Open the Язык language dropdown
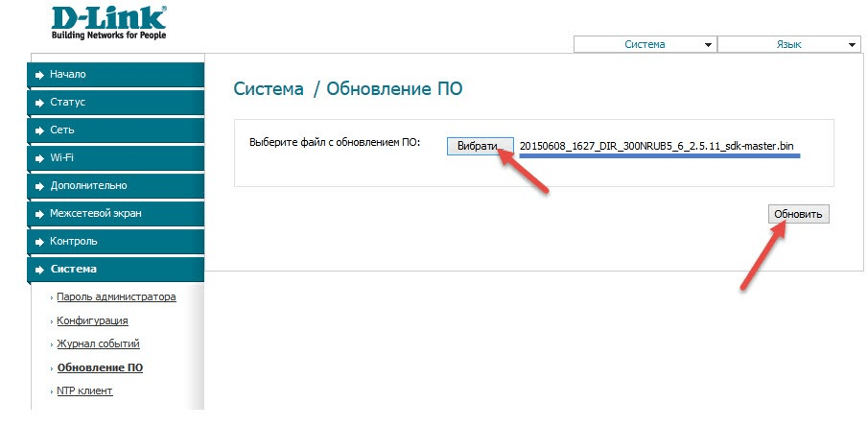Image resolution: width=868 pixels, height=426 pixels. 788,45
